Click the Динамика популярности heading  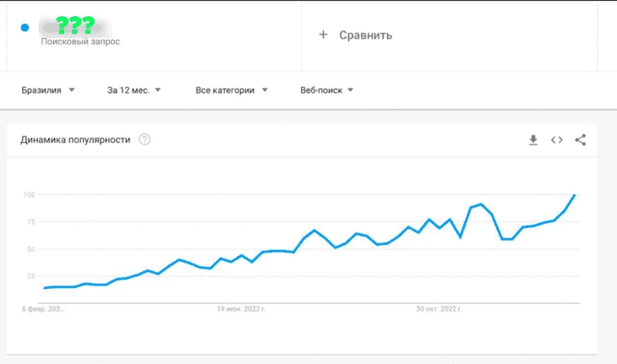(75, 139)
